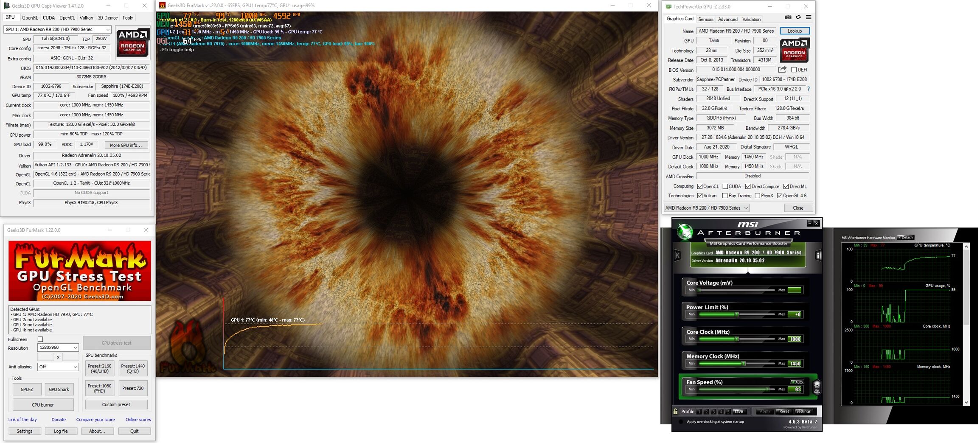980x443 pixels.
Task: Open the 3D Demos tab in GPU Caps Viewer
Action: [x=108, y=18]
